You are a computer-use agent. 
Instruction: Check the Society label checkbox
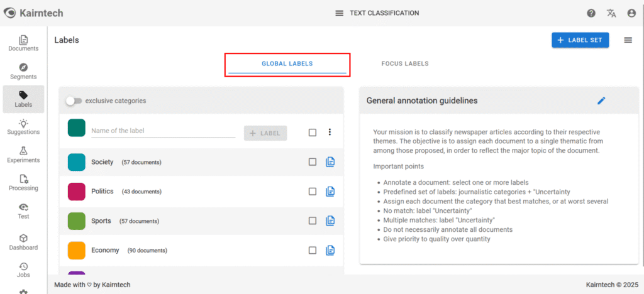pyautogui.click(x=313, y=162)
